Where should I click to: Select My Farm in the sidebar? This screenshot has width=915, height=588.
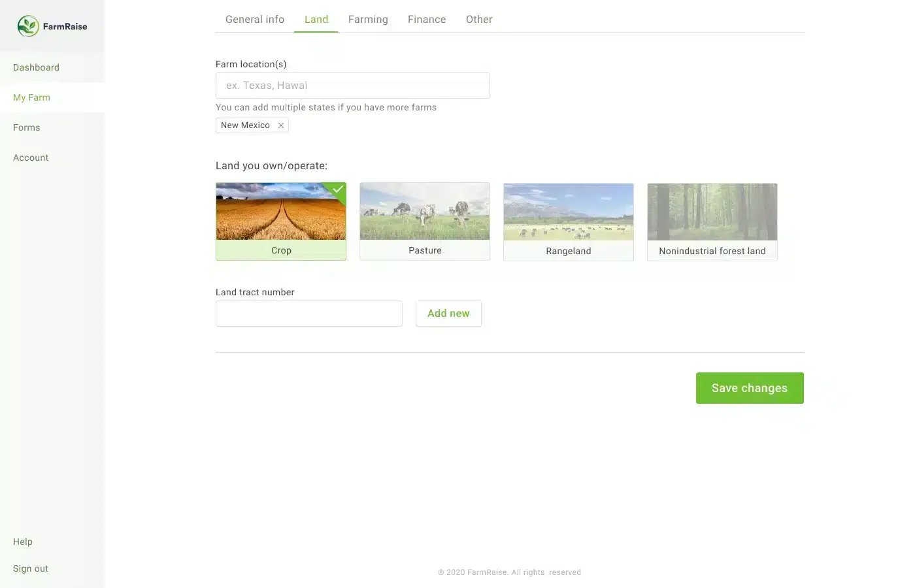(52, 97)
